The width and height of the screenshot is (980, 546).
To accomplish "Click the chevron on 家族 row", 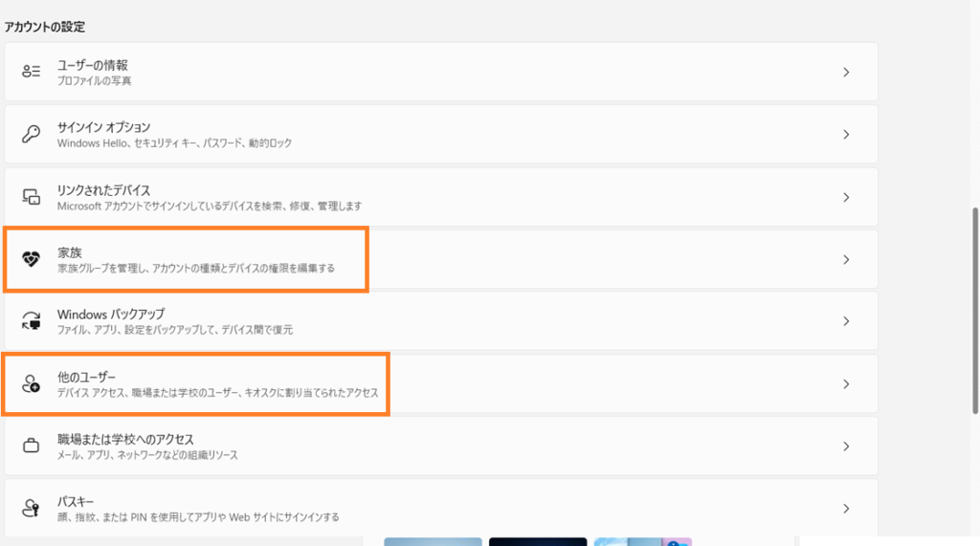I will (846, 259).
